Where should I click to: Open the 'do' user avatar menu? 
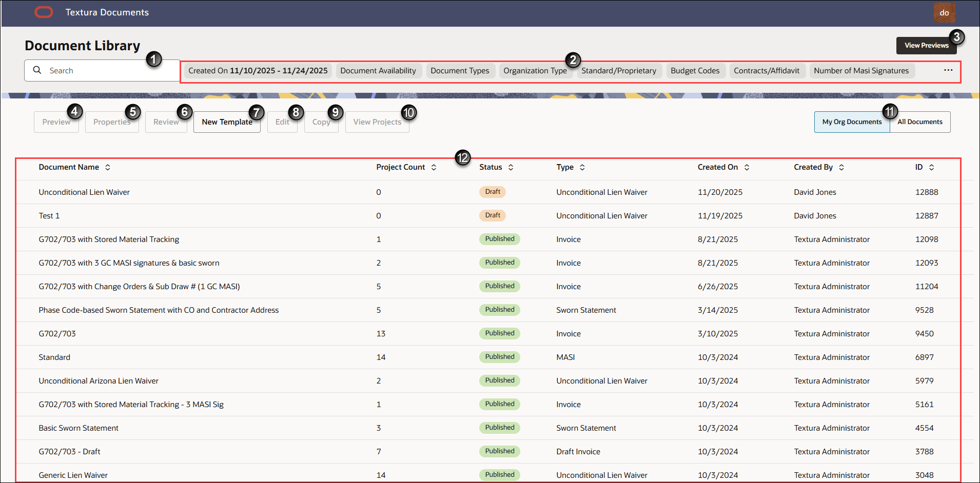944,12
